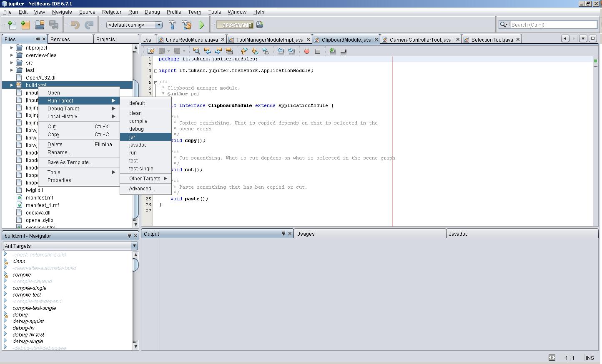Run the main project with green arrow
The width and height of the screenshot is (602, 364).
coord(202,25)
